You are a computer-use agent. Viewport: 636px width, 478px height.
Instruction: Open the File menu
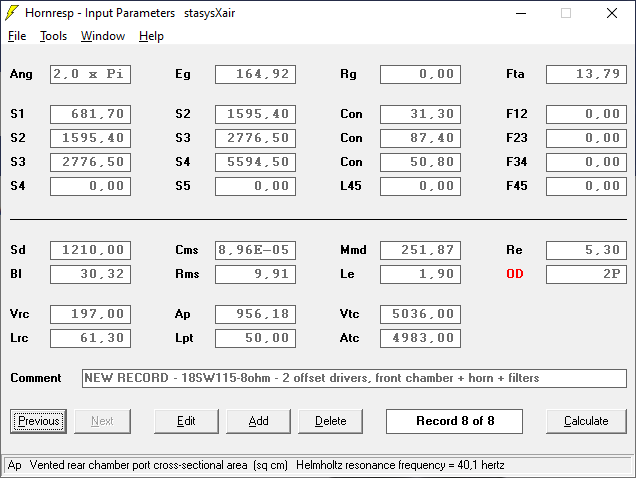(x=17, y=36)
